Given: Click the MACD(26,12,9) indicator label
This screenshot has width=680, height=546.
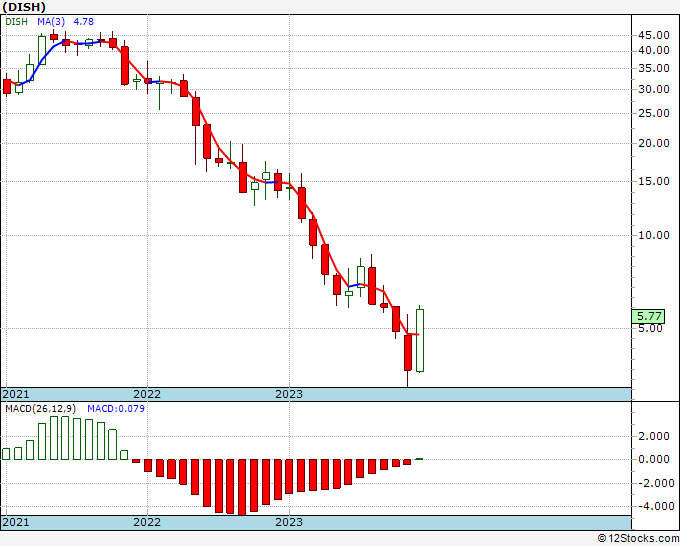Looking at the screenshot, I should (x=41, y=409).
